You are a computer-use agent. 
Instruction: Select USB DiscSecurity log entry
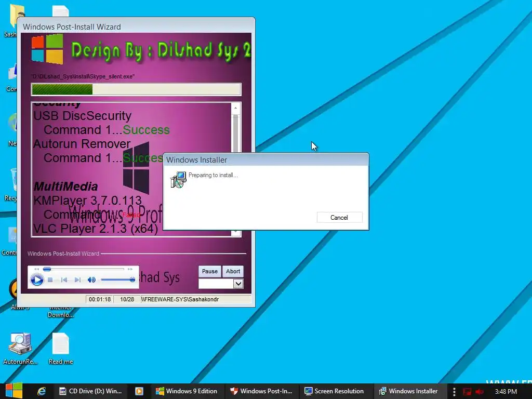[x=83, y=116]
